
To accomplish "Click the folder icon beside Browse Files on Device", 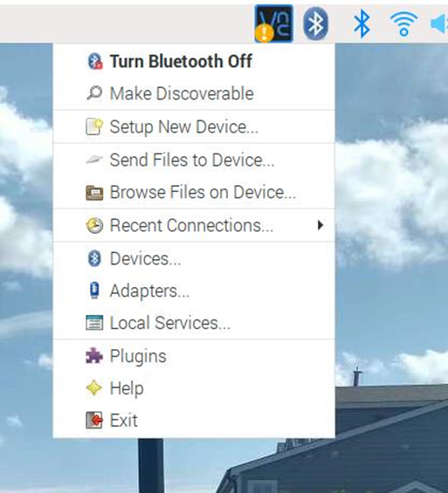I will pos(94,193).
